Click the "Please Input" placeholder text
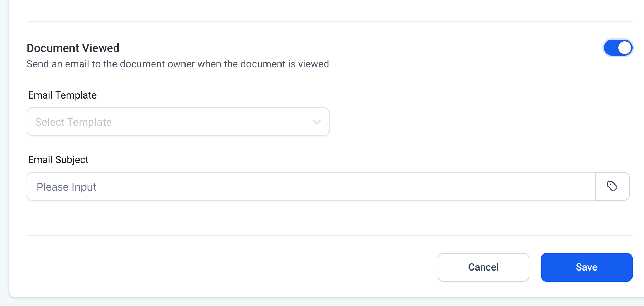 click(x=67, y=187)
